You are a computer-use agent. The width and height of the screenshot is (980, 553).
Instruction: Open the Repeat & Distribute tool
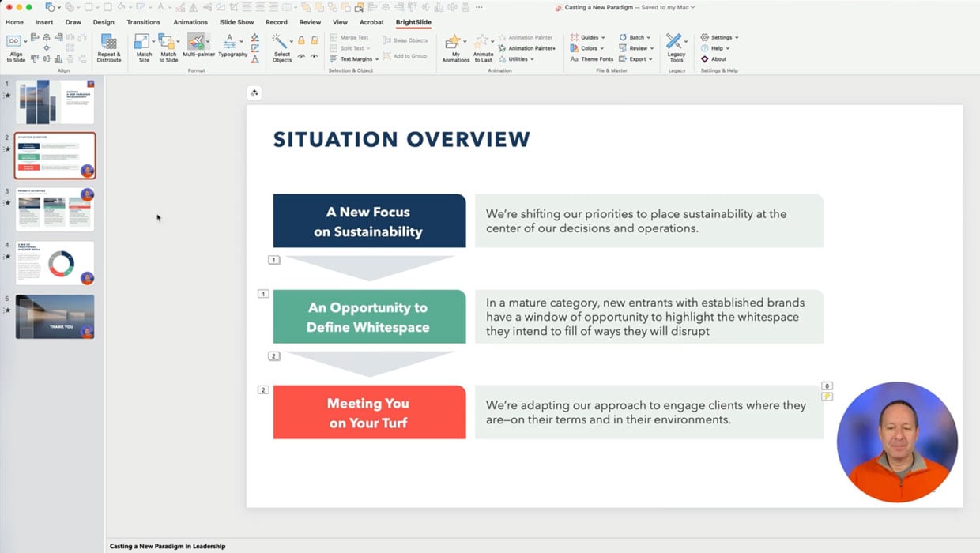pyautogui.click(x=109, y=47)
